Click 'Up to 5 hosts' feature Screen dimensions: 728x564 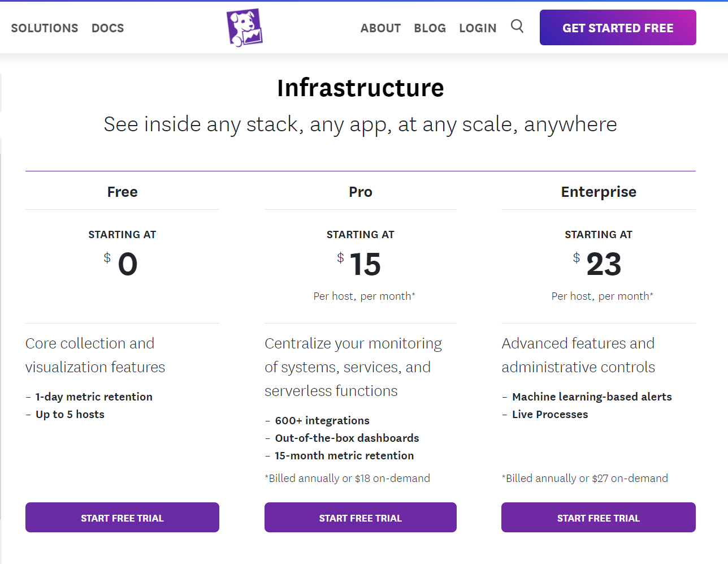coord(70,414)
